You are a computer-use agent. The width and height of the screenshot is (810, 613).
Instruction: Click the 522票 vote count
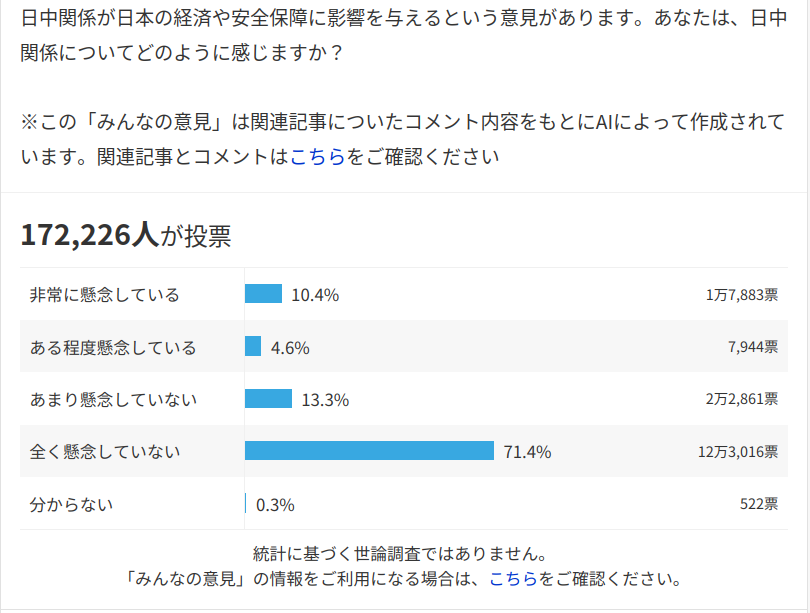pyautogui.click(x=758, y=504)
